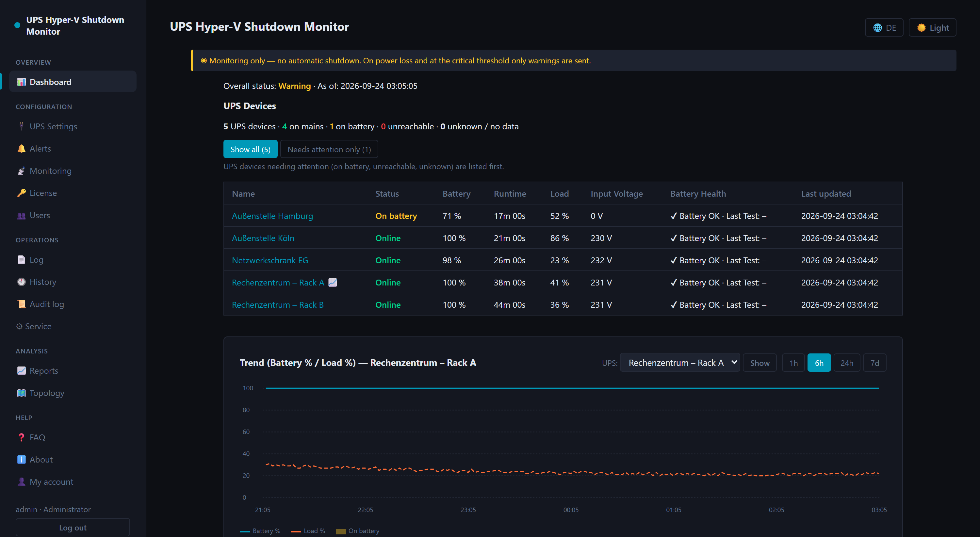This screenshot has height=537, width=980.
Task: Switch trend range to 24h
Action: tap(847, 363)
